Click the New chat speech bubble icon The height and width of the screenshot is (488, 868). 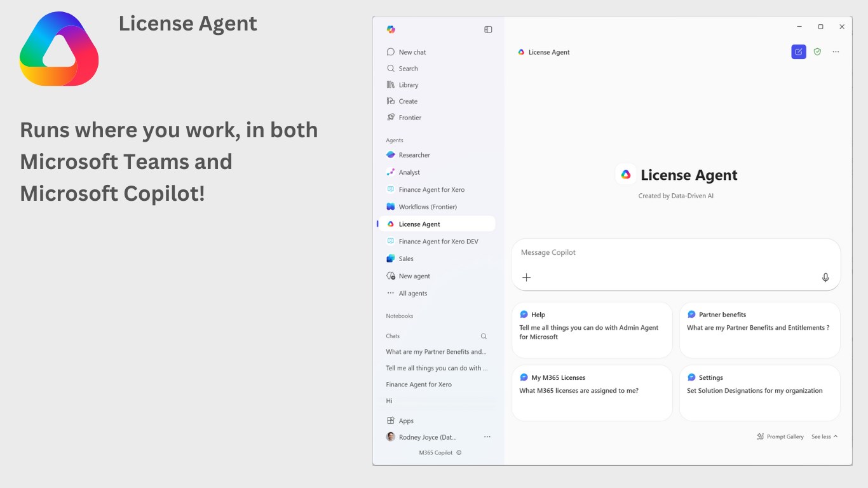[x=391, y=52]
